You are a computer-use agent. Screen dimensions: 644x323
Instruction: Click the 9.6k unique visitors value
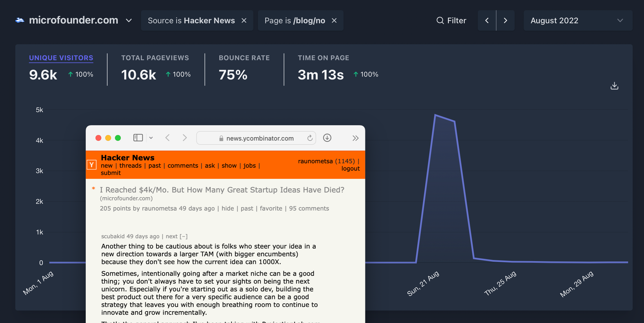click(43, 75)
